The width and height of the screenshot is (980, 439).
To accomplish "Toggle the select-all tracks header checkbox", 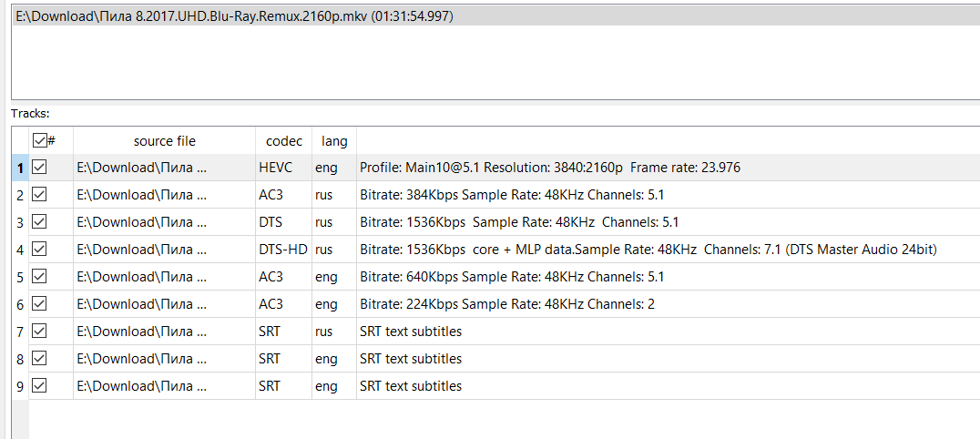I will click(39, 140).
